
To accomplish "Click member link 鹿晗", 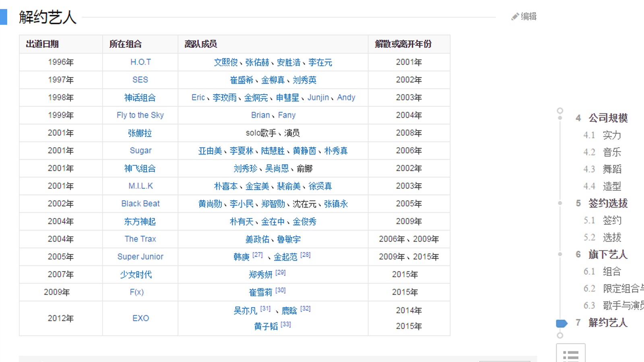I will point(289,311).
